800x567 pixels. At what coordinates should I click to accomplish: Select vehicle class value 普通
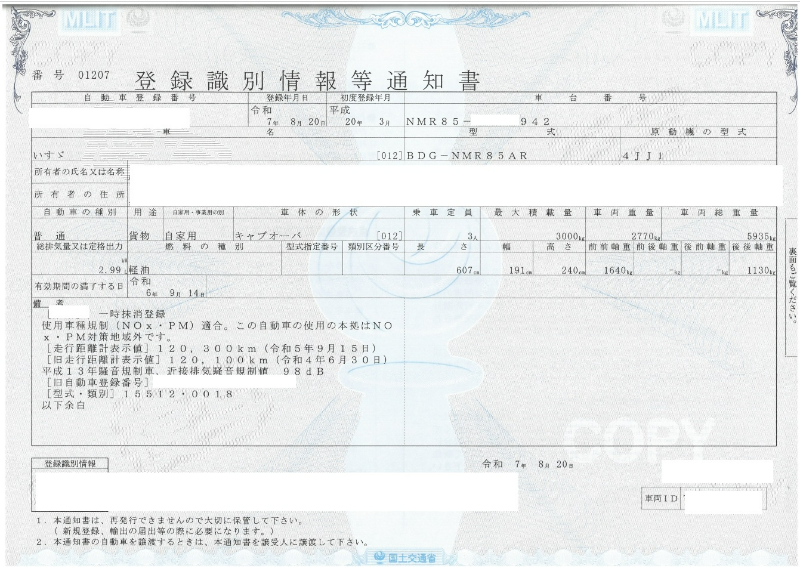pyautogui.click(x=49, y=236)
